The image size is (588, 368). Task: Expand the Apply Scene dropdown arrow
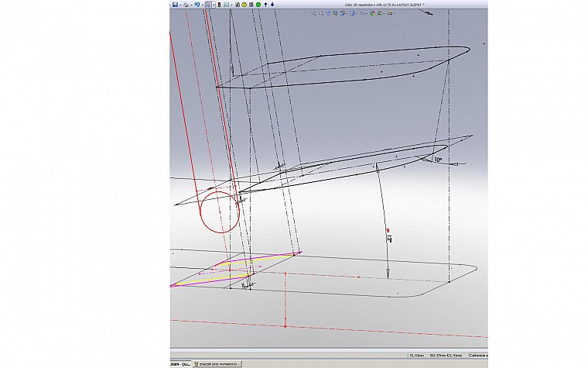pos(384,13)
